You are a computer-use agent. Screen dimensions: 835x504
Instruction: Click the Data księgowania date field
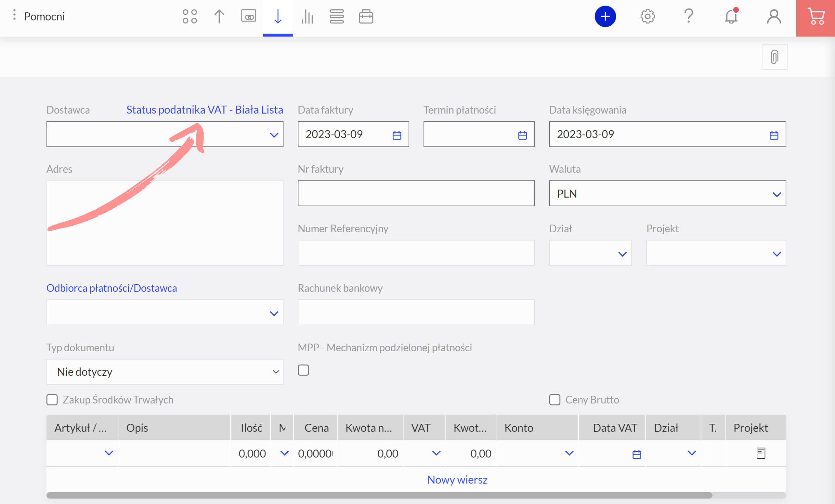[x=667, y=134]
